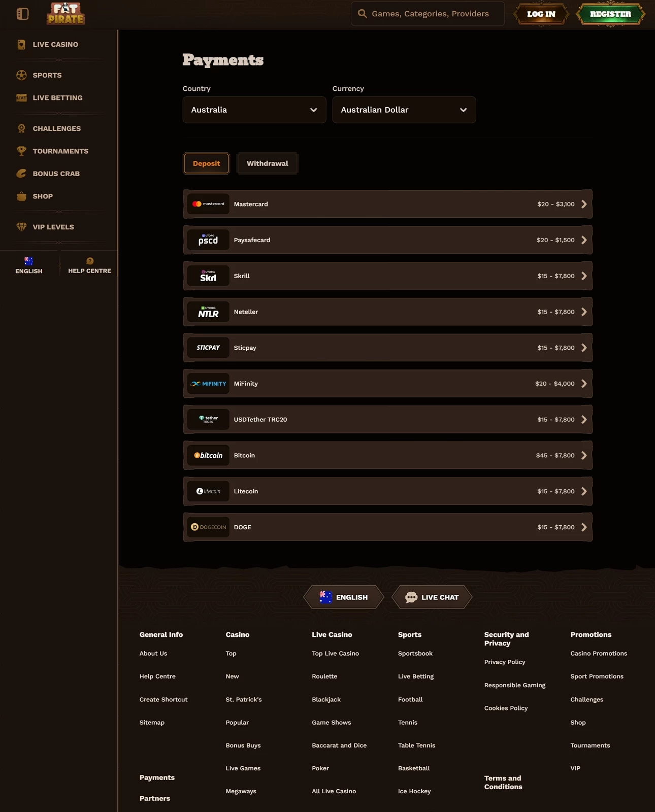Click the games search input field
Viewport: 655px width, 812px height.
click(x=428, y=14)
